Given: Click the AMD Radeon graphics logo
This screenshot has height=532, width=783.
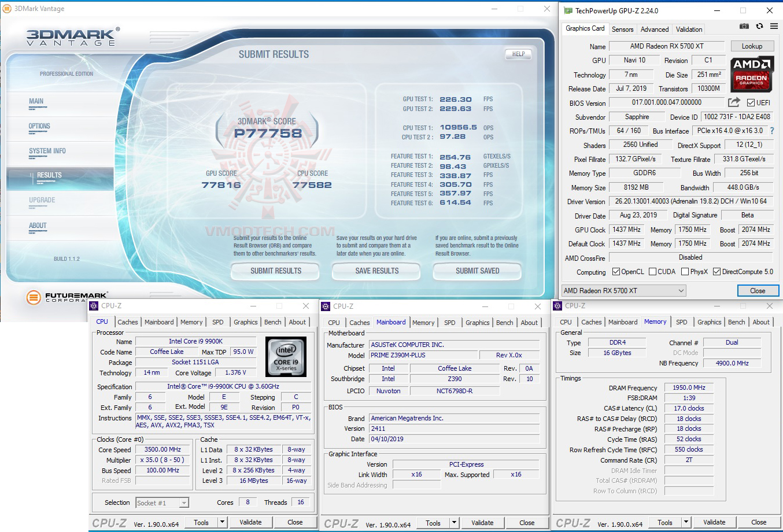Looking at the screenshot, I should point(751,73).
